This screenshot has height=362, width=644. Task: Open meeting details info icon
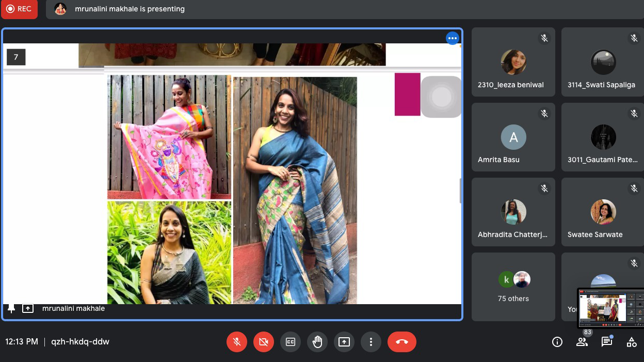[557, 342]
